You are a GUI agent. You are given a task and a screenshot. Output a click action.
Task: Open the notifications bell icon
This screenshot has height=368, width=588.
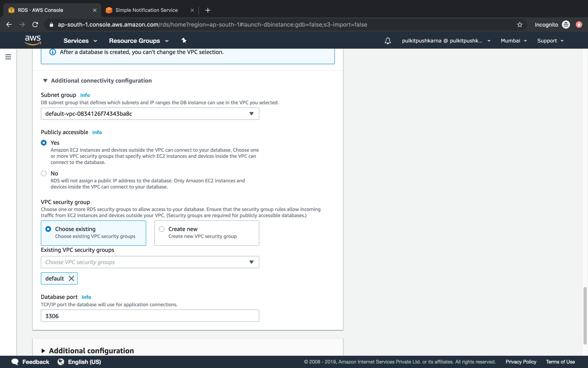point(388,41)
